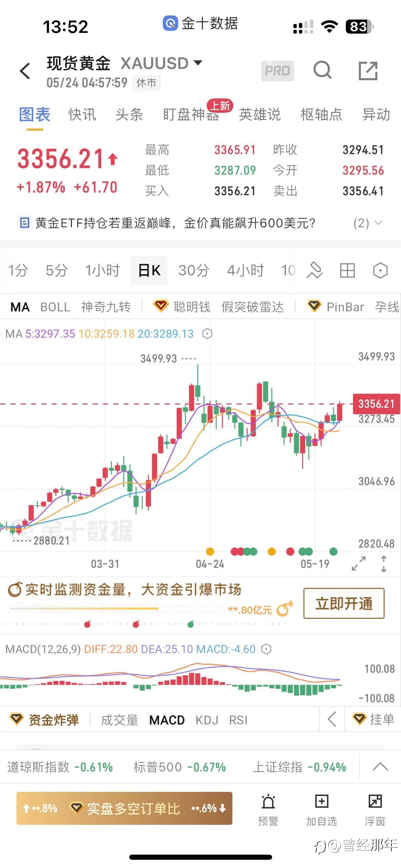The height and width of the screenshot is (868, 401).
Task: Open MA indicator settings hexagon
Action: point(207,334)
